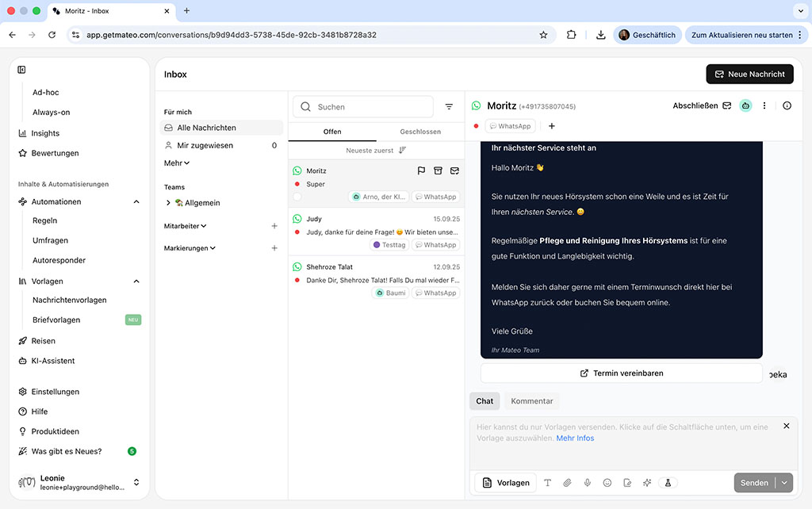Click the AI sparkle icon in composer

[647, 483]
